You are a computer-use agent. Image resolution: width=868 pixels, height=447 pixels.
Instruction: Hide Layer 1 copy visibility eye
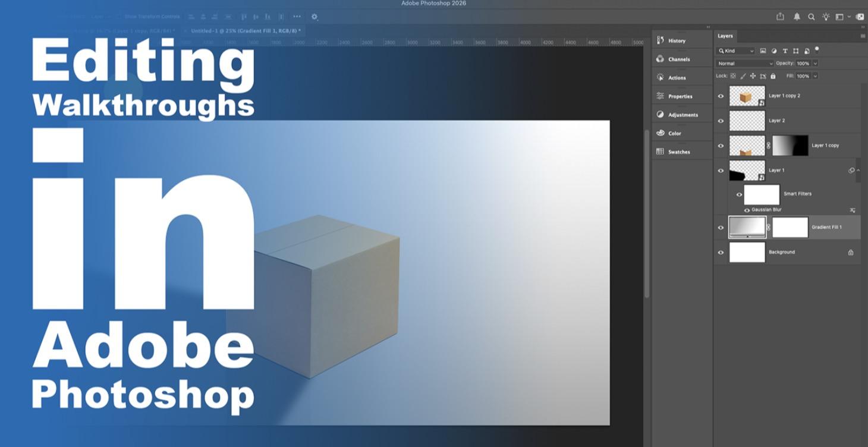721,146
